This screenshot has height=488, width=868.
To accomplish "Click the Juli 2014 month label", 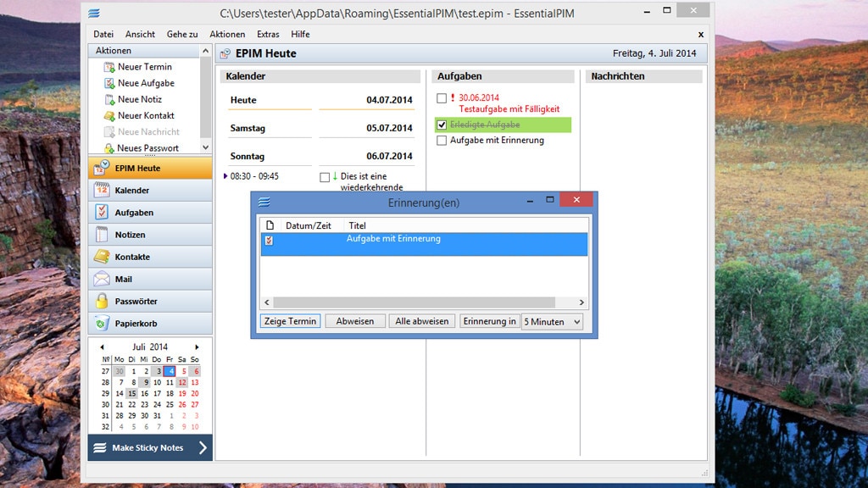I will click(149, 347).
